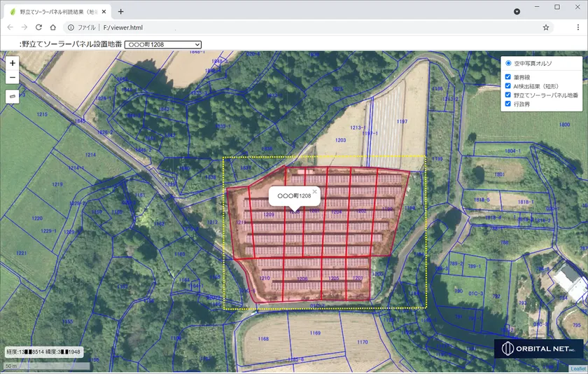Click the address bar showing F:/viewer.html
This screenshot has height=374, width=588.
coord(280,27)
